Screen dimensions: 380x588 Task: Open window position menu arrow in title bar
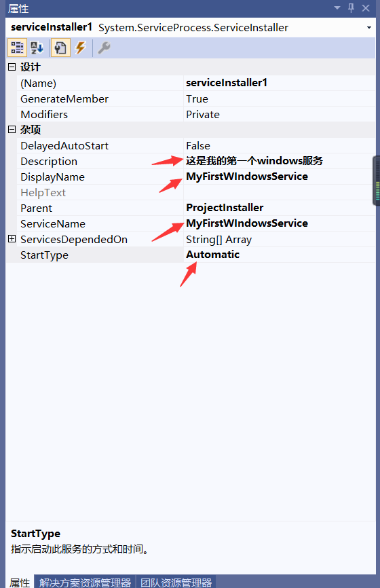337,8
